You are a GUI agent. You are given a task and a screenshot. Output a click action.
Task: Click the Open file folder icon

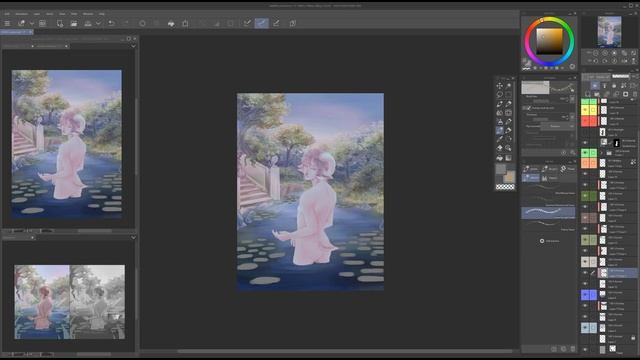[x=73, y=23]
